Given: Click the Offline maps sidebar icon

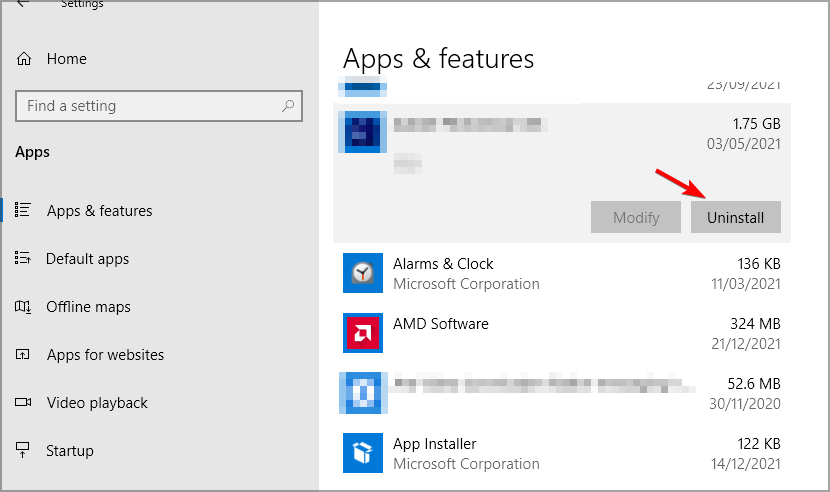Looking at the screenshot, I should pos(24,307).
